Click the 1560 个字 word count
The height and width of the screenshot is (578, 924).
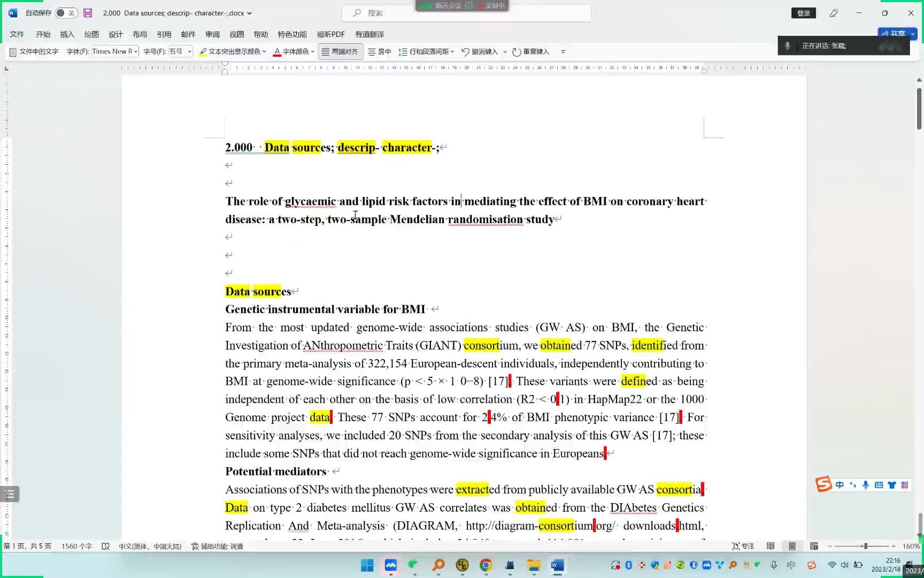point(76,546)
